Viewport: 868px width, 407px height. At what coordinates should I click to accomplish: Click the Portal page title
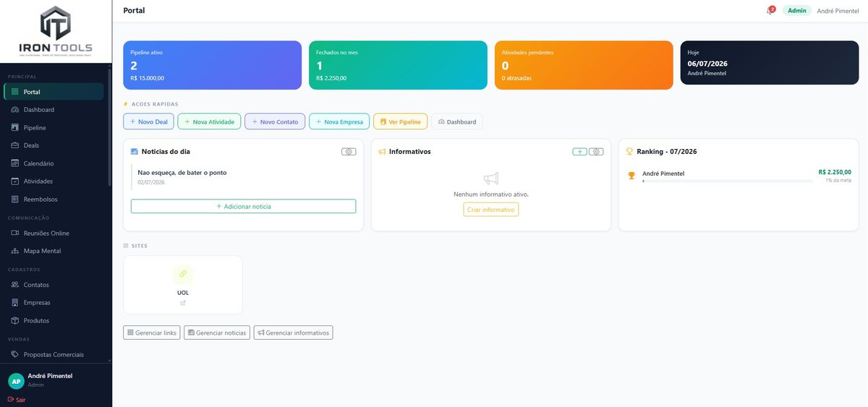(x=134, y=11)
